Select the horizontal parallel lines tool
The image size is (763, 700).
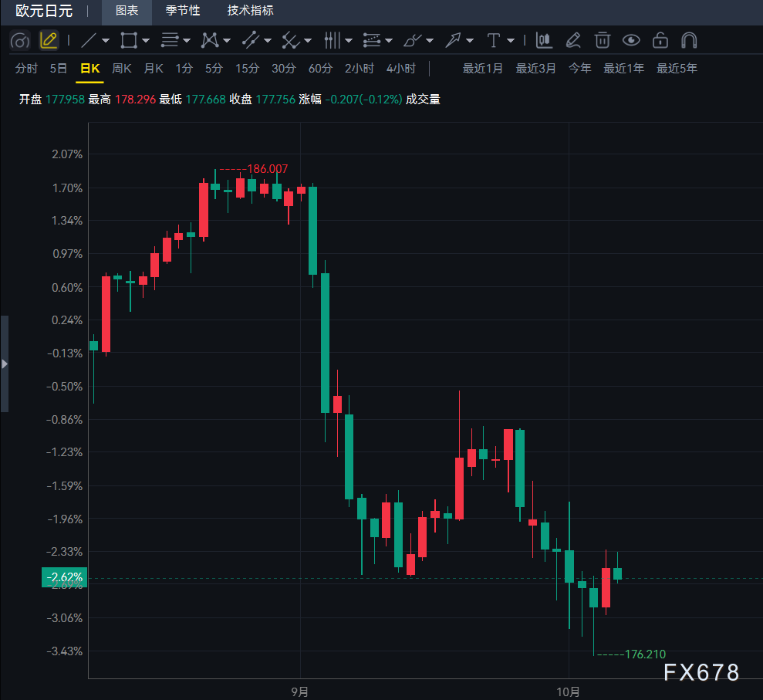click(x=170, y=40)
